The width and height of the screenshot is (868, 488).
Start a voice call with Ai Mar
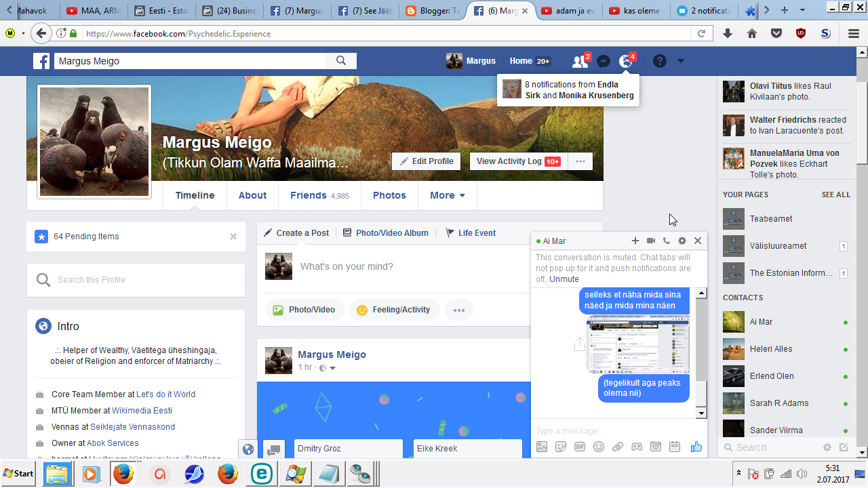point(667,241)
